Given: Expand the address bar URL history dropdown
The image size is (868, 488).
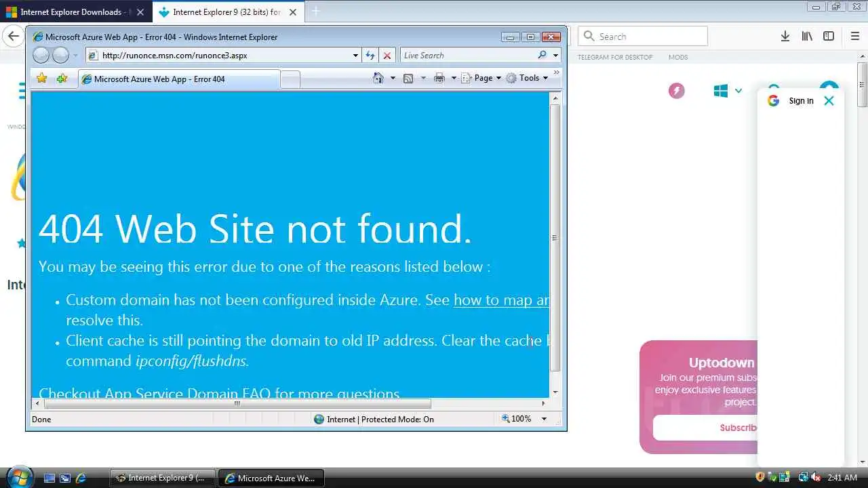Looking at the screenshot, I should (x=356, y=56).
